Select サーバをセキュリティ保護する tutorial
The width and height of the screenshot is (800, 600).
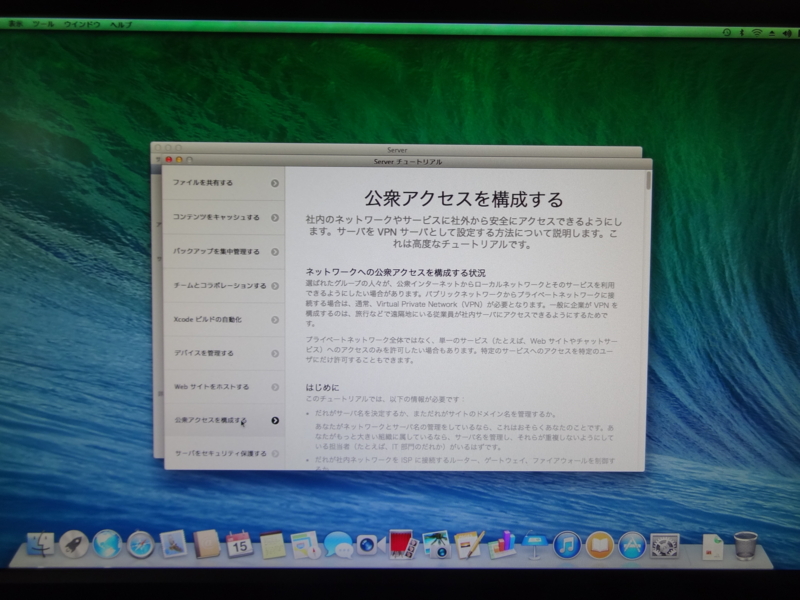(x=223, y=453)
